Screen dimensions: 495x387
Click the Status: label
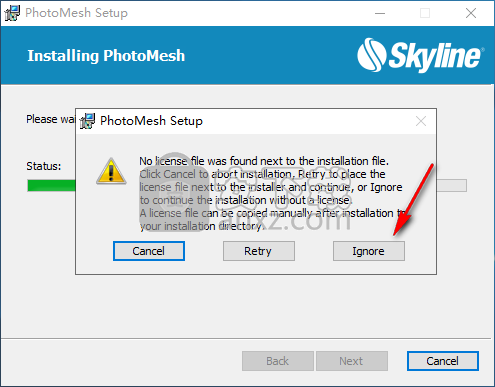click(44, 166)
